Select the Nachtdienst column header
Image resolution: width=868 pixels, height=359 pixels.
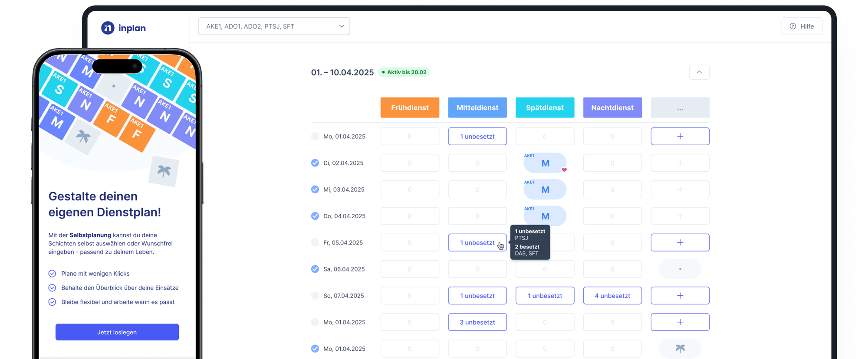click(612, 108)
